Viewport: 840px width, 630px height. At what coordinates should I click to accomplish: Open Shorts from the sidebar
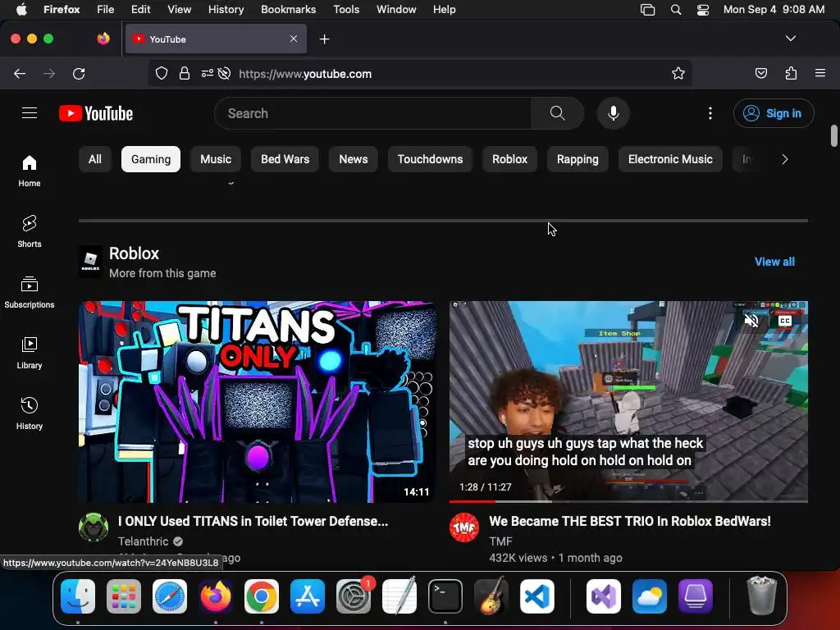click(x=30, y=231)
